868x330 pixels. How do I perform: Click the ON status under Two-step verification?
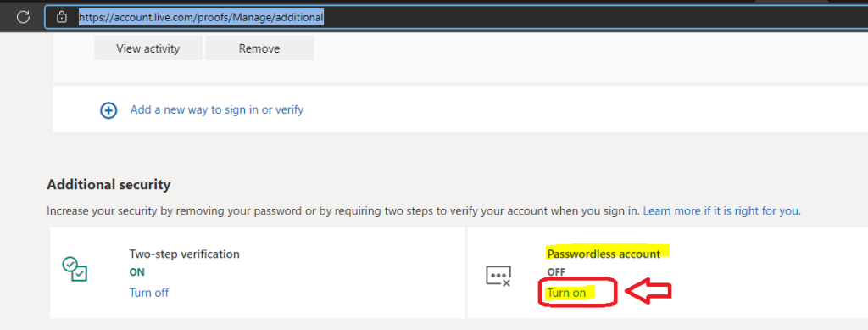pyautogui.click(x=136, y=272)
